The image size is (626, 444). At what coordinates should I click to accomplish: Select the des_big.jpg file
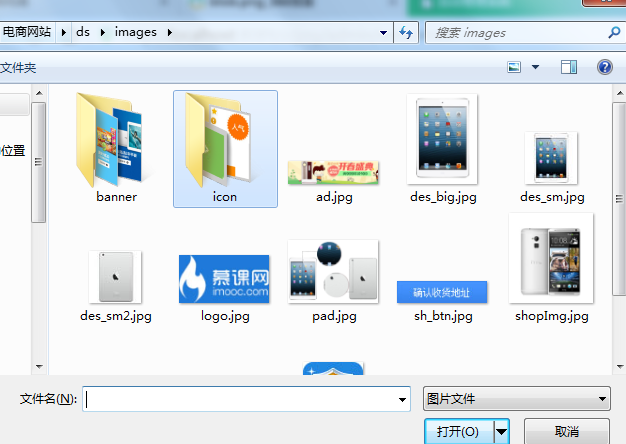[443, 140]
